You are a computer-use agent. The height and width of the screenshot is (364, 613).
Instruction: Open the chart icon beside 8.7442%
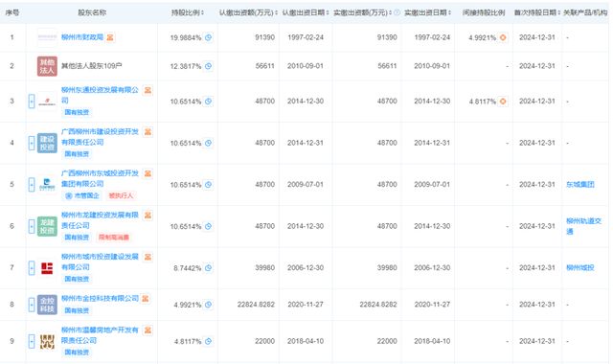point(209,268)
